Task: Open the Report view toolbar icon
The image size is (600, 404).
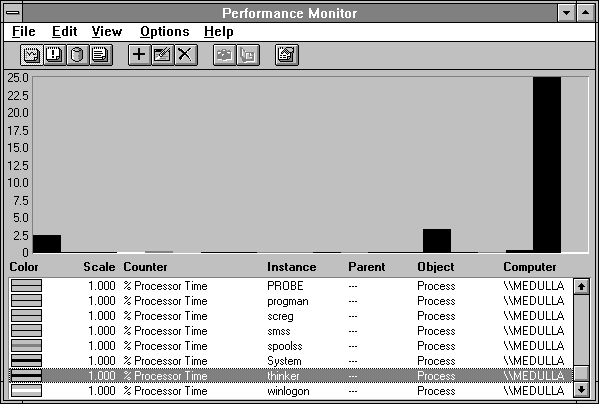Action: 101,55
